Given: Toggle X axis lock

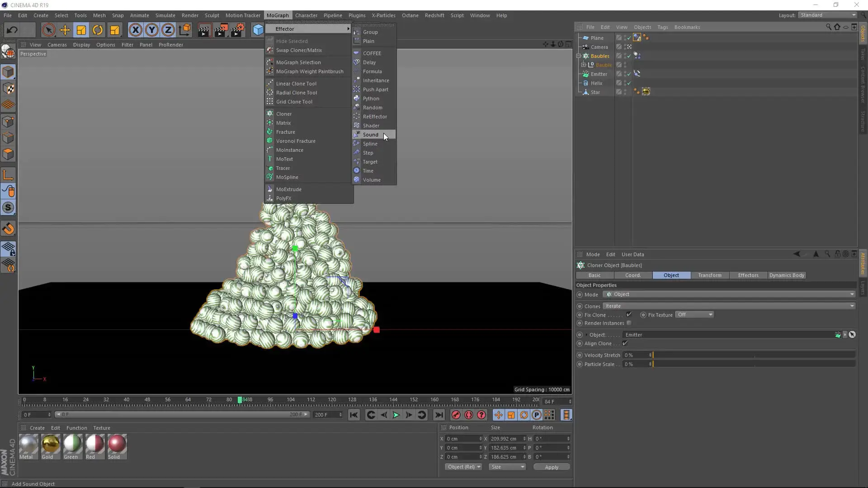Looking at the screenshot, I should click(x=135, y=30).
